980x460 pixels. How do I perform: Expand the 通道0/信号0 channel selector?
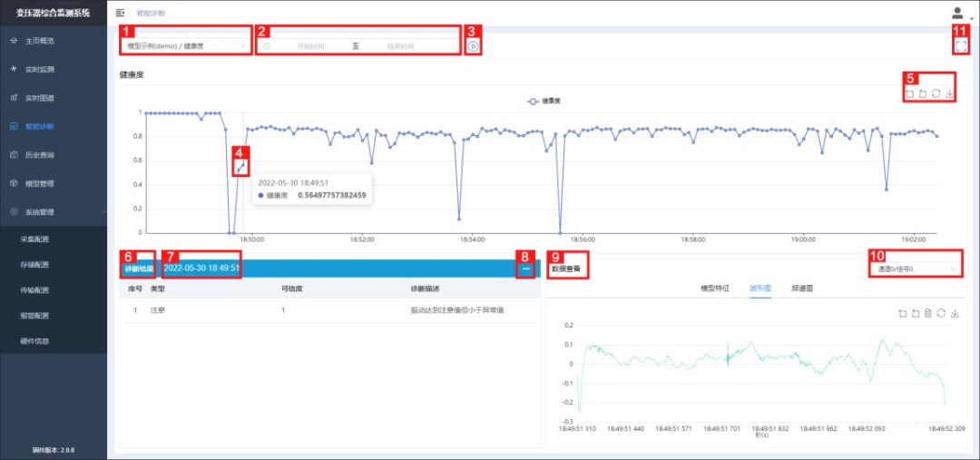click(x=916, y=269)
